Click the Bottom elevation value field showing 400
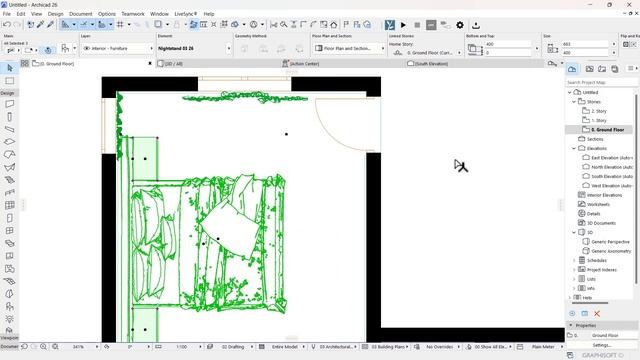The image size is (640, 360). (508, 44)
